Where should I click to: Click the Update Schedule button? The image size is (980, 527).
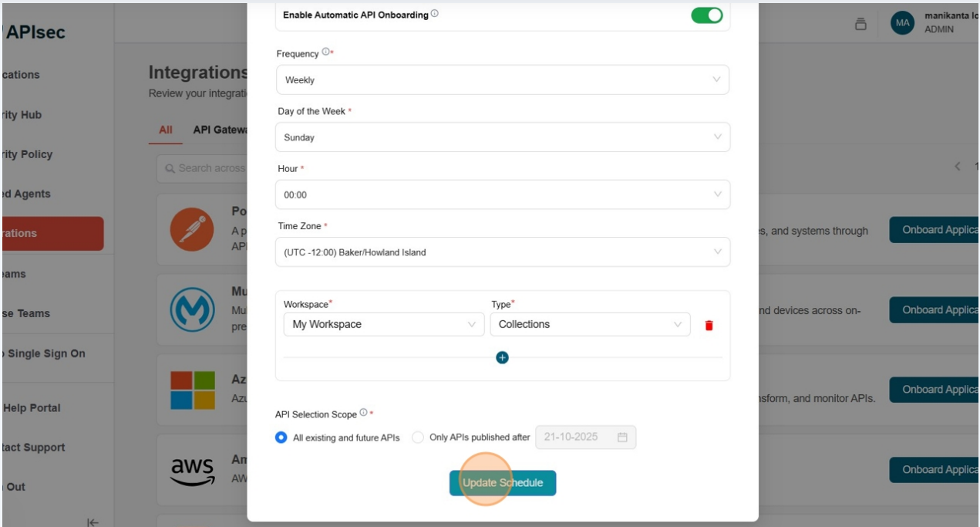point(503,483)
